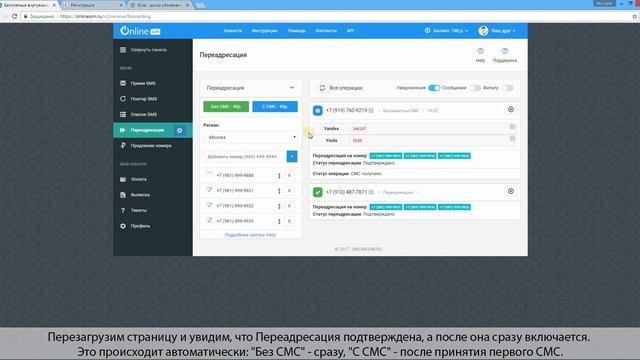The image size is (640, 360).
Task: Open Прием SMS envelope icon in sidebar
Action: 123,83
